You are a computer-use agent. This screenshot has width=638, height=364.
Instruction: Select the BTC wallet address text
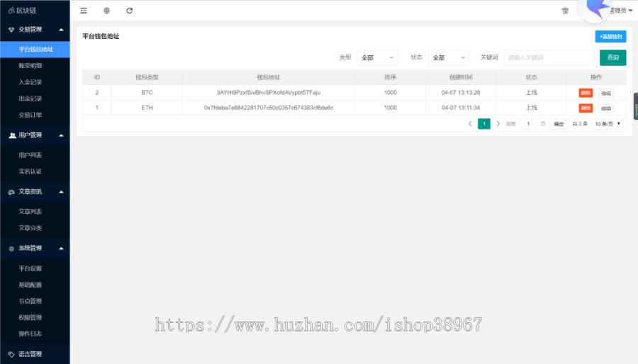pos(269,93)
